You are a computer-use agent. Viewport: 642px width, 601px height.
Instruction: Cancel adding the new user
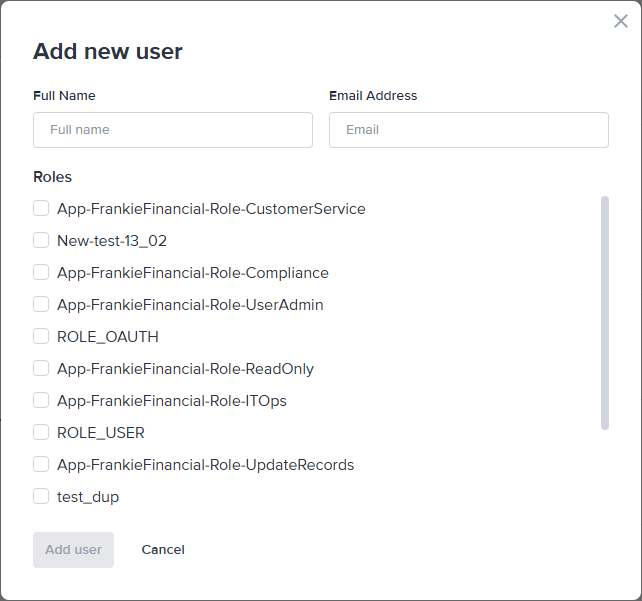(163, 550)
